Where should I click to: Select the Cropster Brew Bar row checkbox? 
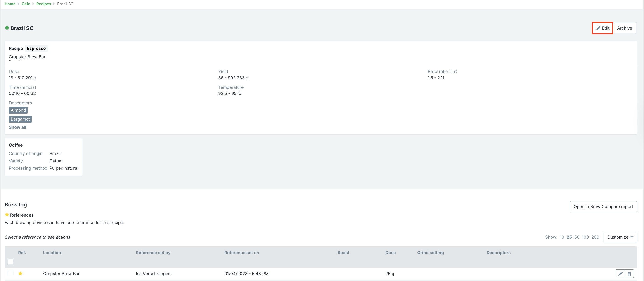pyautogui.click(x=10, y=274)
